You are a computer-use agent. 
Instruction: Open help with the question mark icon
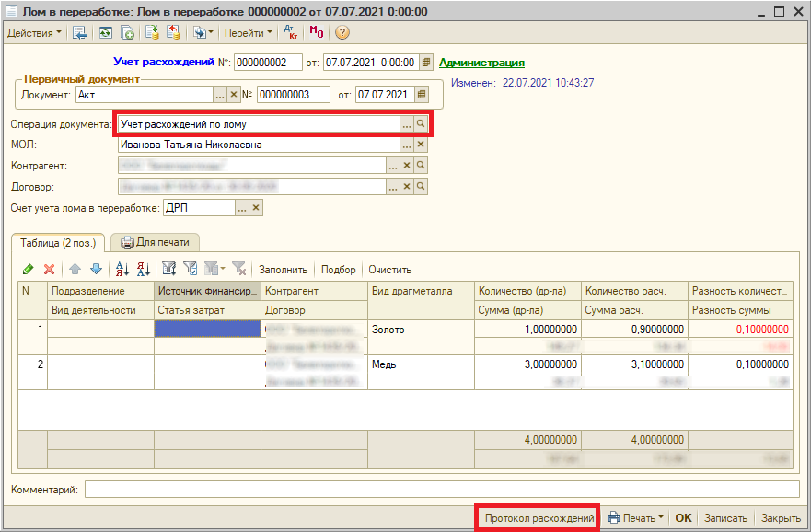point(342,32)
